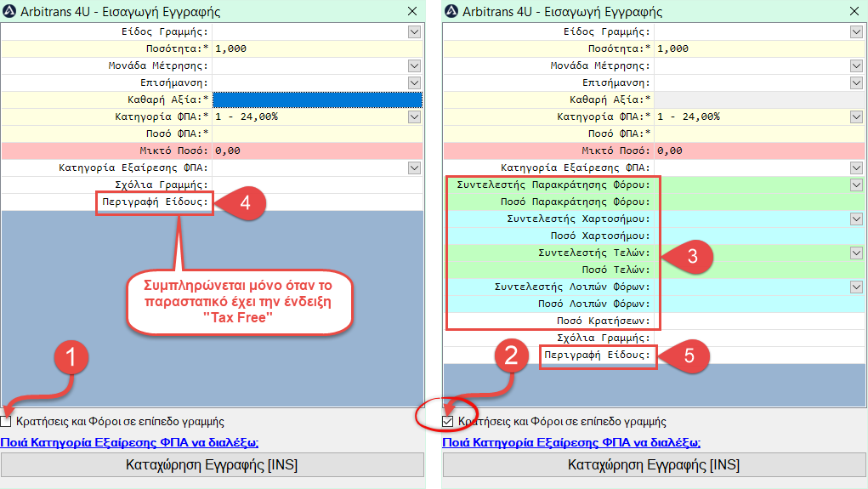Click the highlighted Καθαρή Αξία field, left window
The image size is (868, 489).
pos(317,100)
